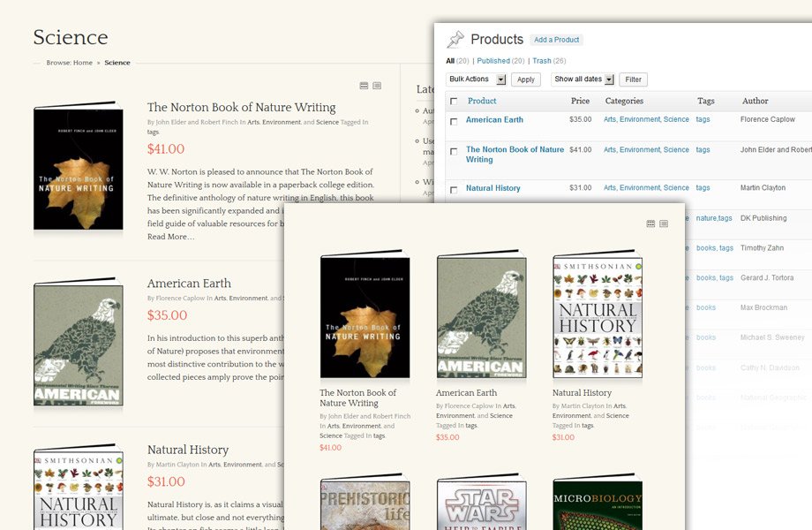This screenshot has width=812, height=530.
Task: Click author Martin Clayton in the Products table
Action: tap(763, 187)
